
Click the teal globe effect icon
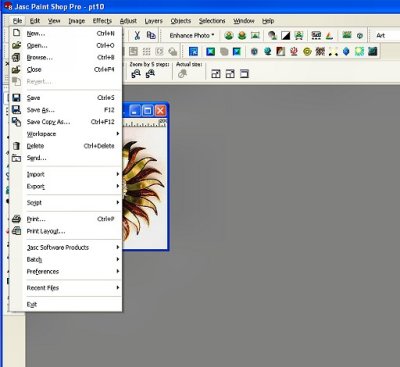[x=267, y=51]
